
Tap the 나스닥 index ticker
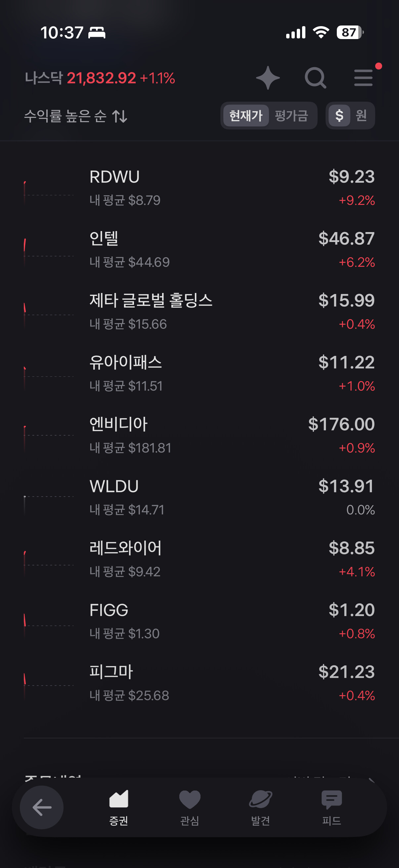pos(100,78)
